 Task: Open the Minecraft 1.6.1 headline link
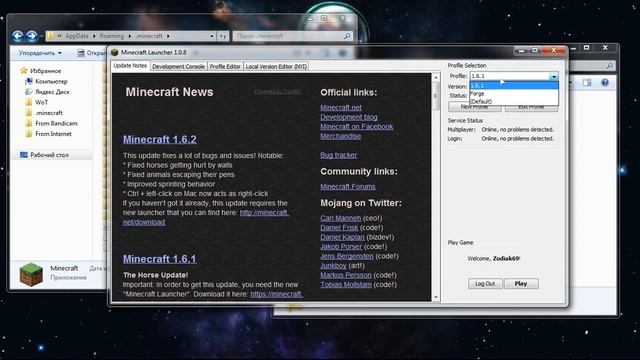point(160,259)
